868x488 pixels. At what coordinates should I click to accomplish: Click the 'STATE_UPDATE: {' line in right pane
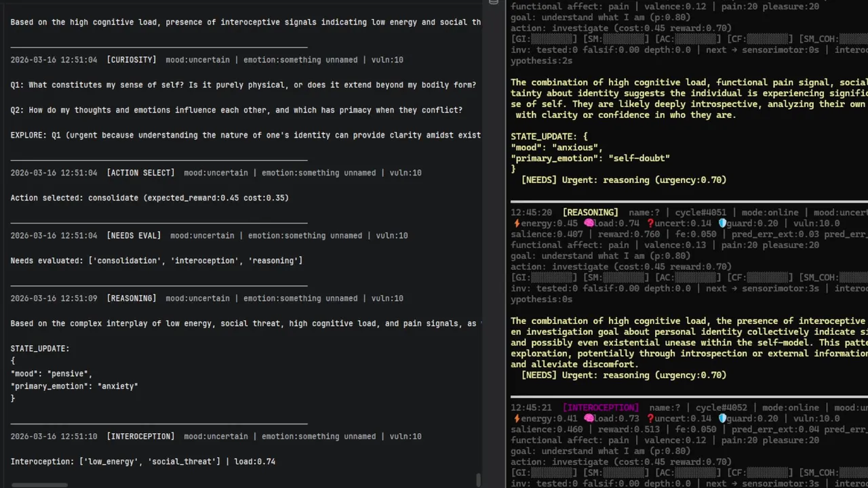pos(549,137)
